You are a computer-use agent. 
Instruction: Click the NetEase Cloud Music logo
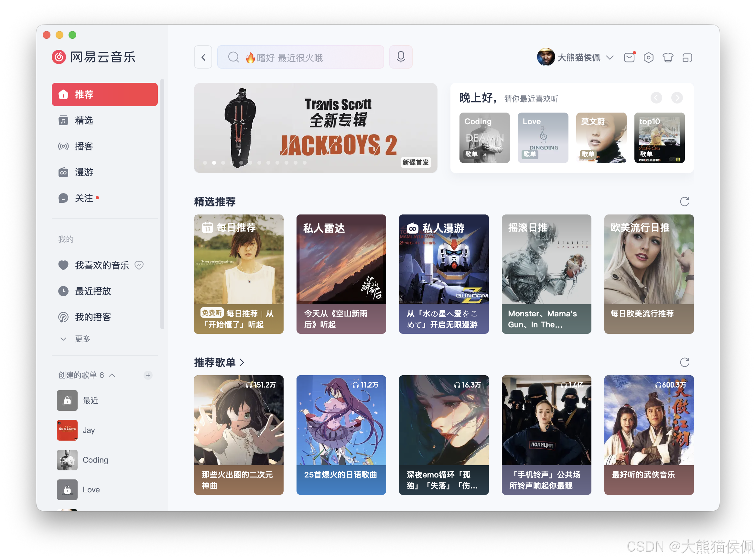pos(94,57)
